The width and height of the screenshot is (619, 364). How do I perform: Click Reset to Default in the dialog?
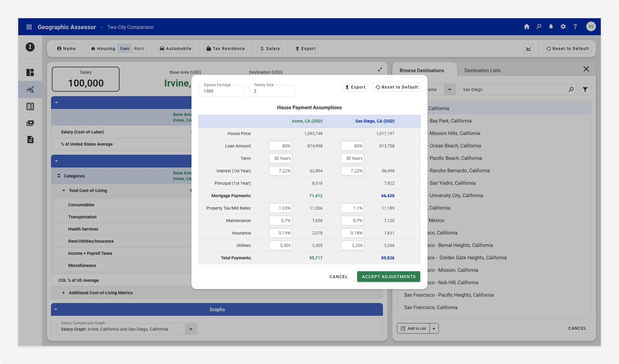tap(397, 87)
